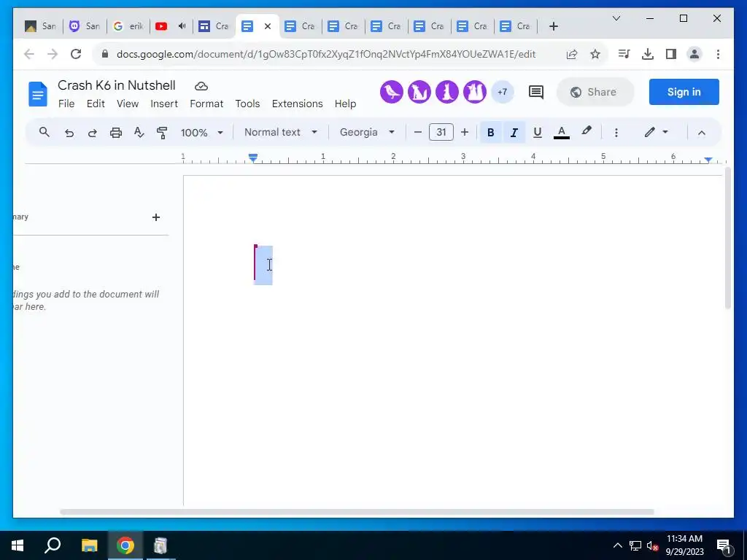Image resolution: width=747 pixels, height=560 pixels.
Task: Go back to the previous page
Action: point(29,54)
